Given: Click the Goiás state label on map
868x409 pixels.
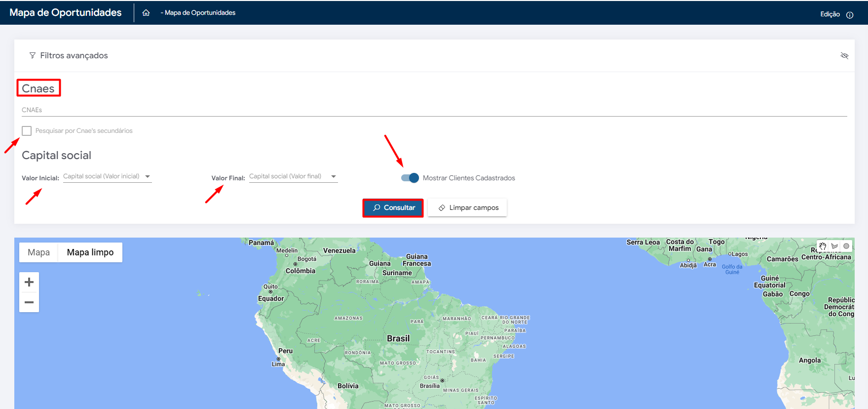Looking at the screenshot, I should (431, 377).
